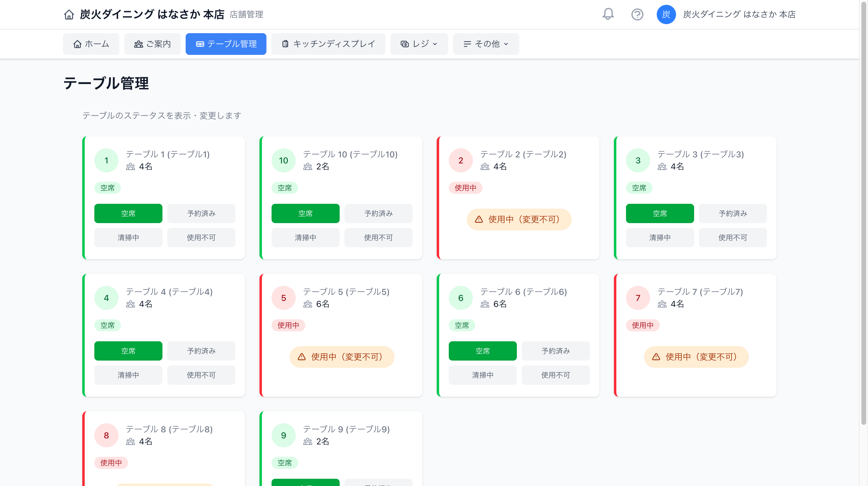Set Table 6 status to 空席

[483, 351]
